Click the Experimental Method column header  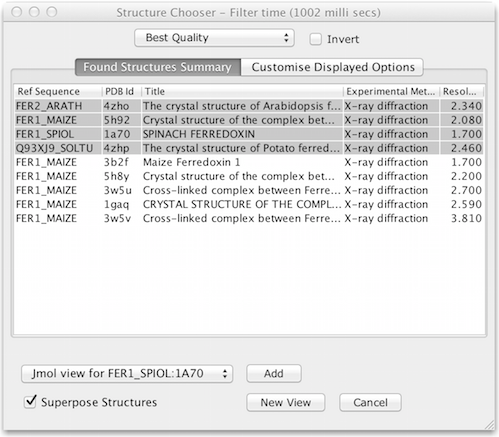(391, 91)
